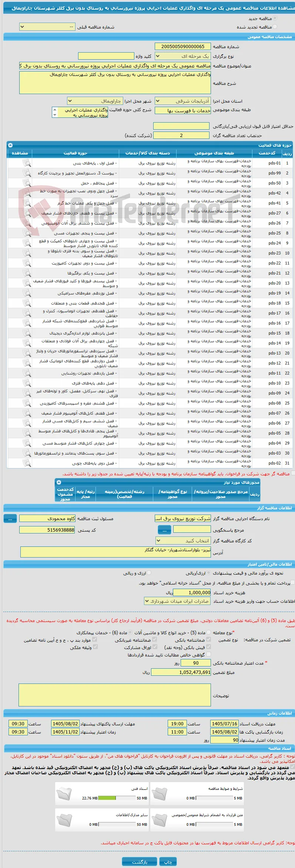Viewport: 295px width, 868px height.
Task: Click the کلید واژه input field
Action: [x=106, y=56]
